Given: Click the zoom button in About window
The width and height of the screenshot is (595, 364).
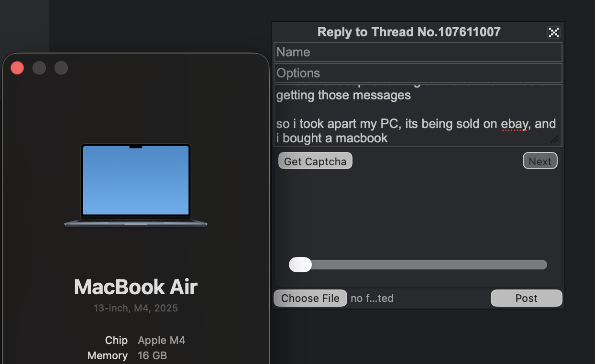Looking at the screenshot, I should click(61, 68).
